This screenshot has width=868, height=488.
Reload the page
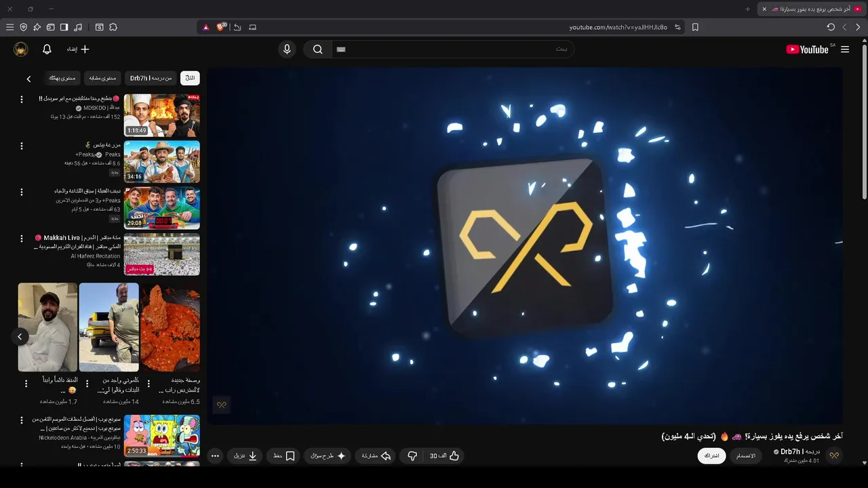pos(831,27)
